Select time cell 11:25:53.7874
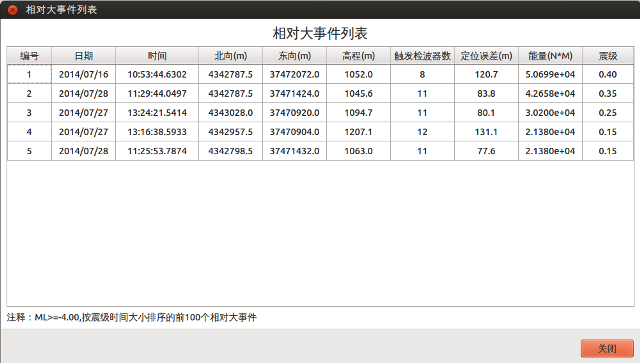 (x=157, y=151)
